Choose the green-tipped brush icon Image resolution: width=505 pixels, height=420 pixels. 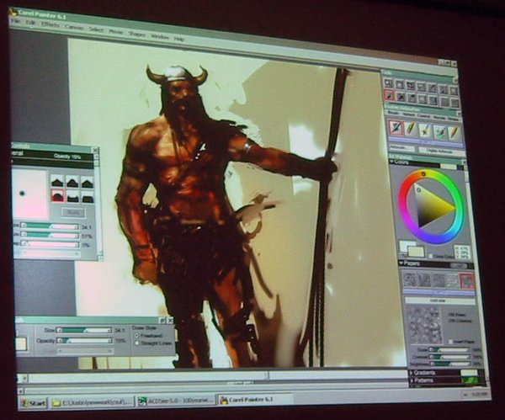tap(439, 131)
